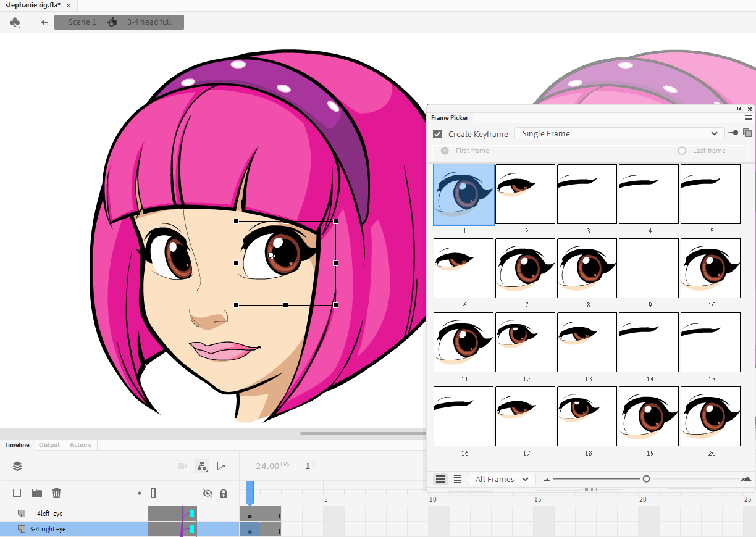The width and height of the screenshot is (756, 537).
Task: Click the back arrow to exit symbol
Action: tap(44, 22)
